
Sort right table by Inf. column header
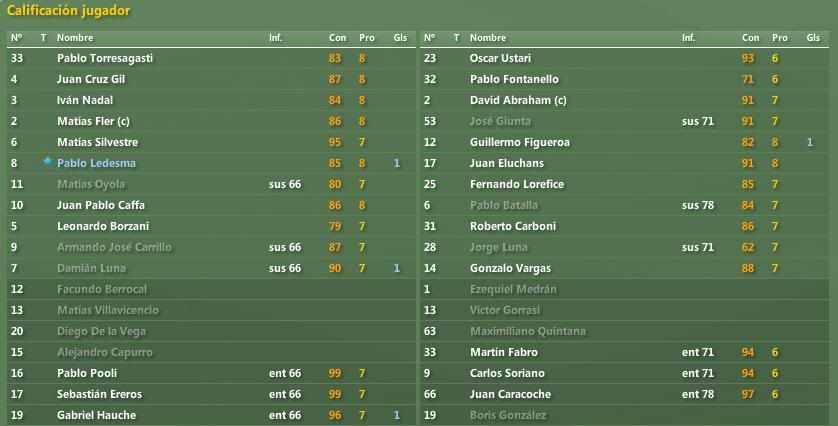688,38
